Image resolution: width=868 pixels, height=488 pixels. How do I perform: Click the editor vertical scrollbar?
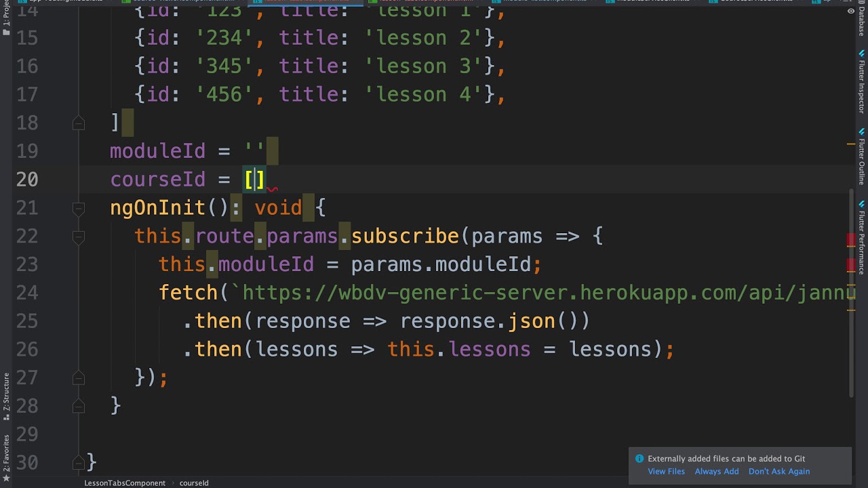coord(852,293)
